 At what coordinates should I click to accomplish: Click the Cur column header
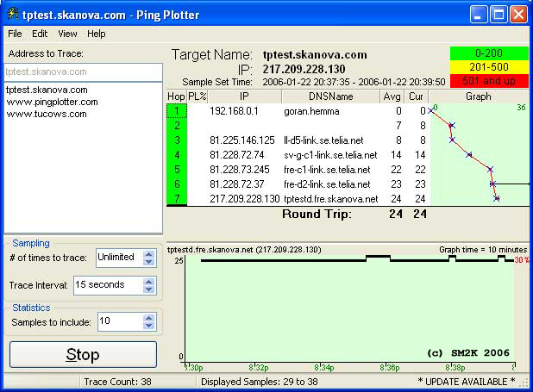416,96
